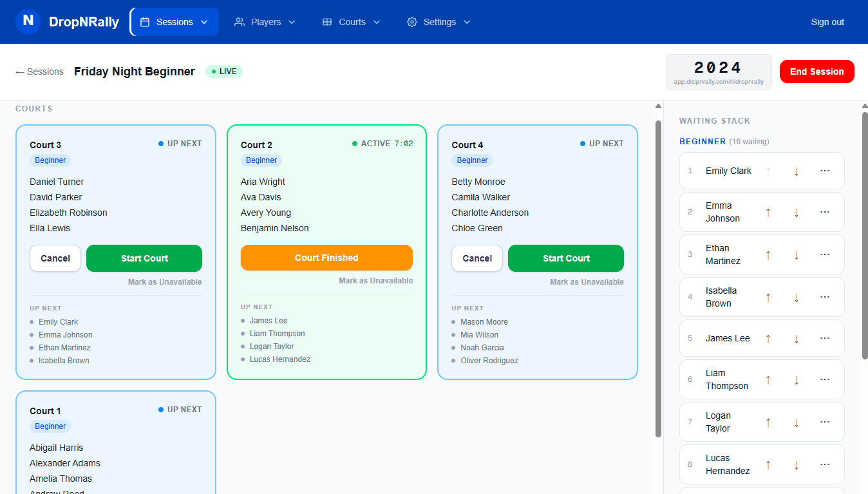This screenshot has width=868, height=494.
Task: Move Logan Taylor down in stack
Action: (x=797, y=423)
